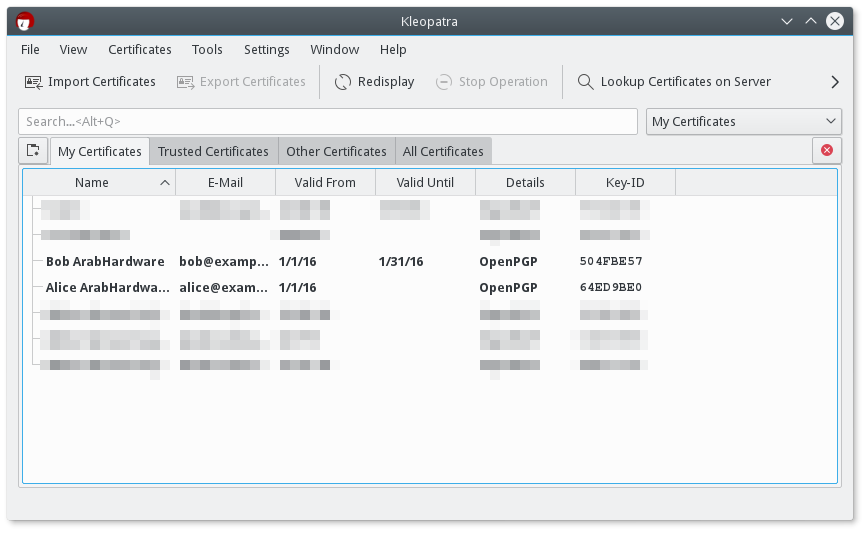Open the Window menu
This screenshot has width=866, height=533.
click(x=335, y=50)
